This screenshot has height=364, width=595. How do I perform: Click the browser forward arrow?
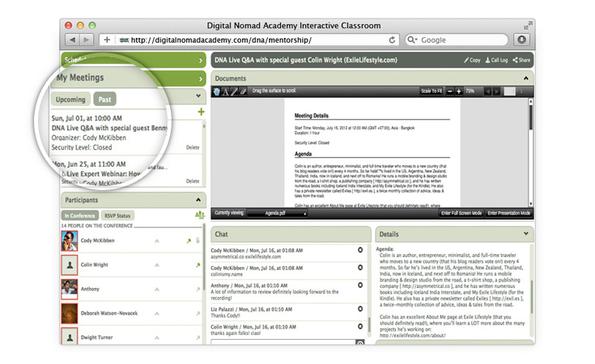(86, 40)
